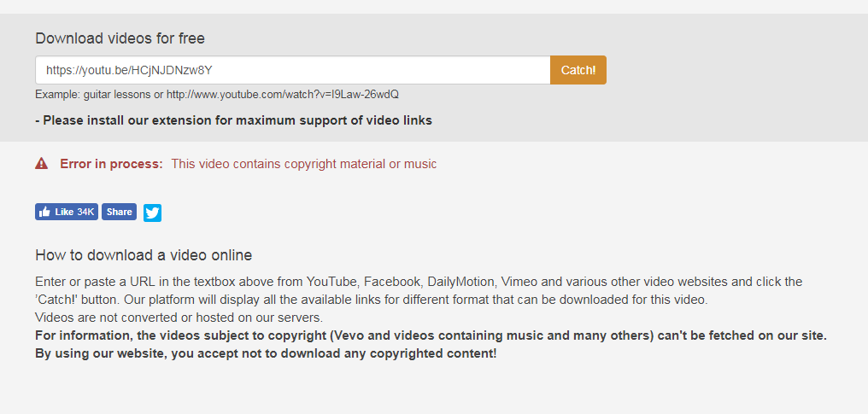Screen dimensions: 868x414
Task: Click the 34K like count
Action: 85,212
